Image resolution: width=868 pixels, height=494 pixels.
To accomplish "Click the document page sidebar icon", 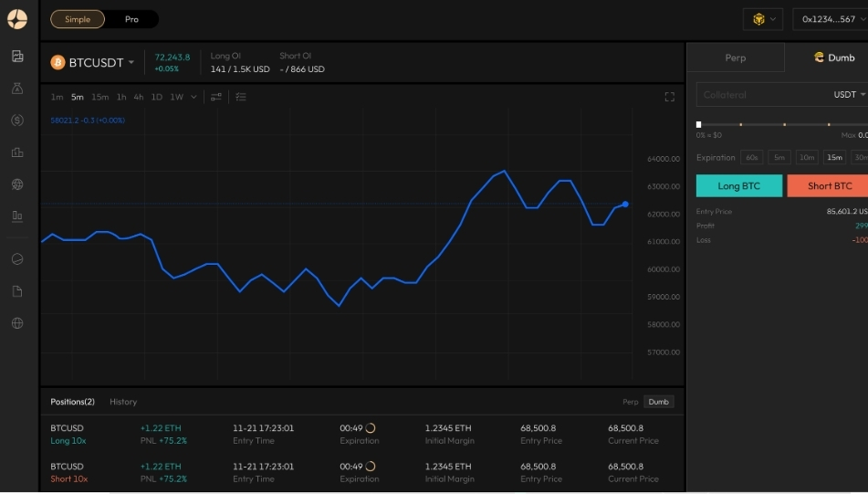I will (x=17, y=291).
